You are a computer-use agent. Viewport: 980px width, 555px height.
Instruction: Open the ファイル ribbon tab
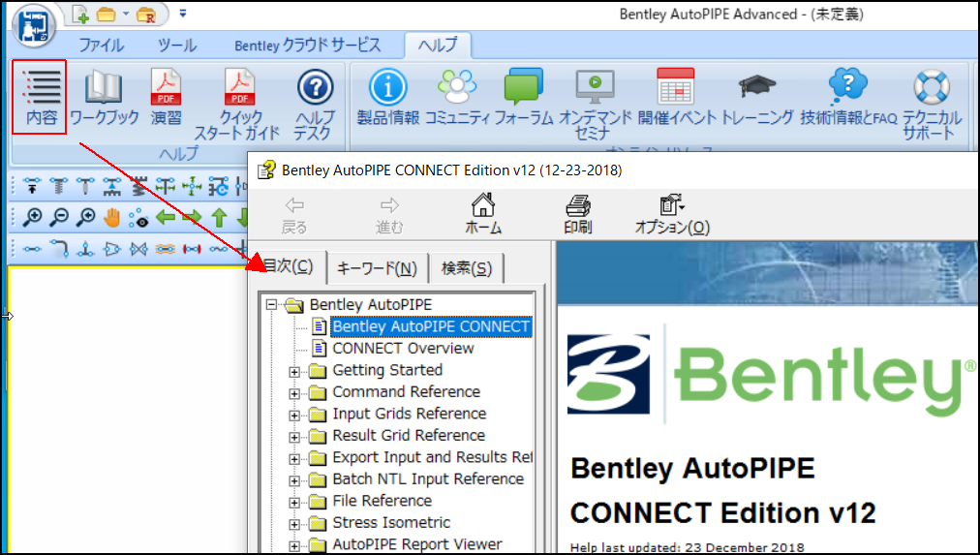102,46
